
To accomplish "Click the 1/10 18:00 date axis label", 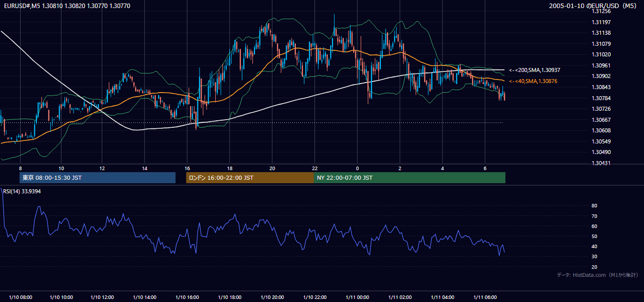I will coord(230,297).
